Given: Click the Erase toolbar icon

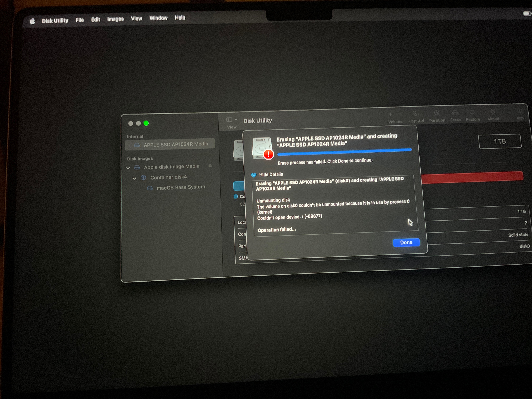Looking at the screenshot, I should (455, 113).
